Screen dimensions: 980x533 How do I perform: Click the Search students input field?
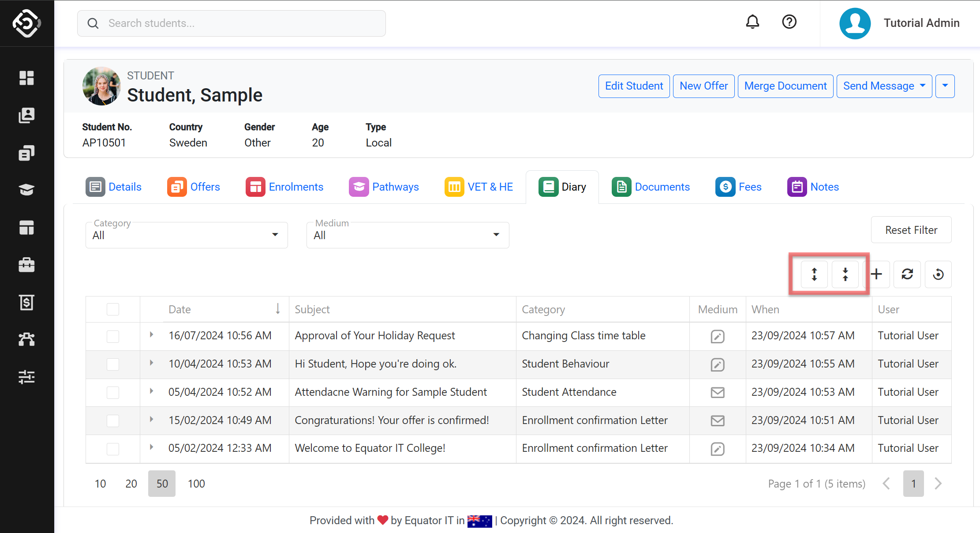click(x=238, y=23)
